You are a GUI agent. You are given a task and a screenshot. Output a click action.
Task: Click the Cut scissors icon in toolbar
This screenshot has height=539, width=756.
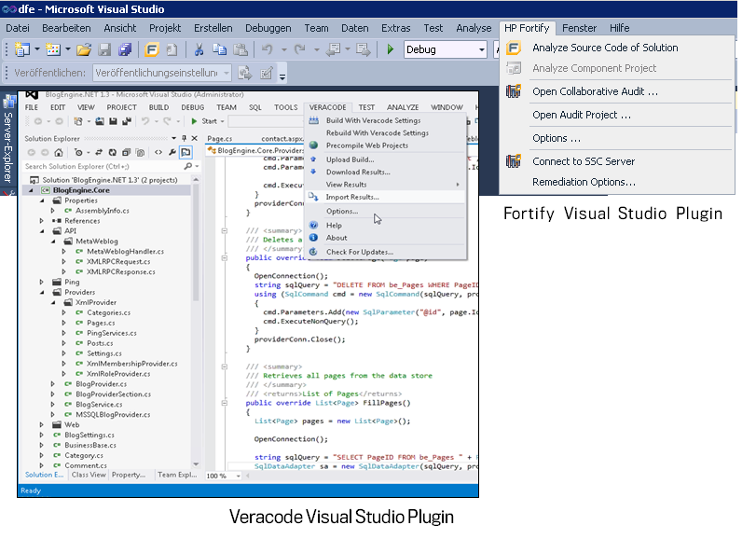(199, 49)
